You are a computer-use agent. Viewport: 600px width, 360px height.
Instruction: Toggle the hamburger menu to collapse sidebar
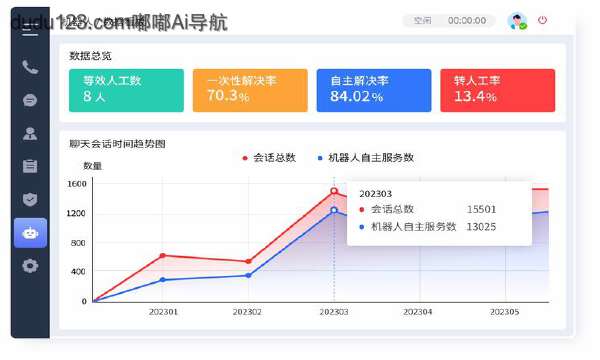point(30,30)
